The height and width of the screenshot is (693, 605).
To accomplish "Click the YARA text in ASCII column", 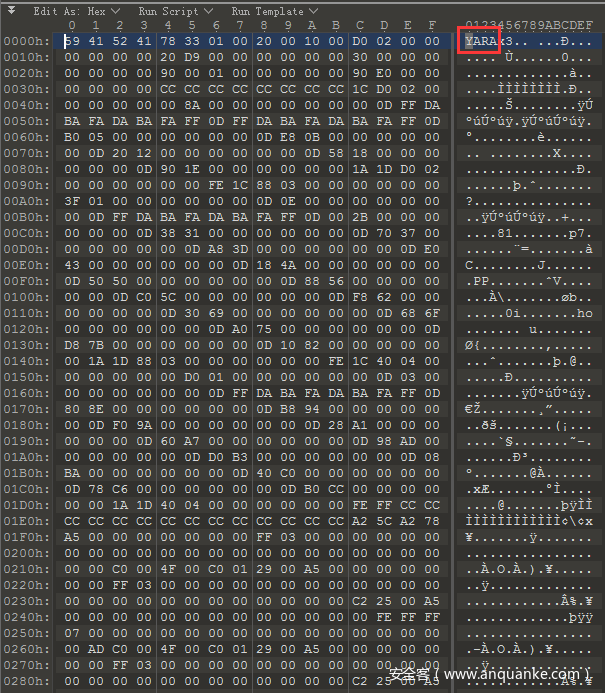I will 481,41.
